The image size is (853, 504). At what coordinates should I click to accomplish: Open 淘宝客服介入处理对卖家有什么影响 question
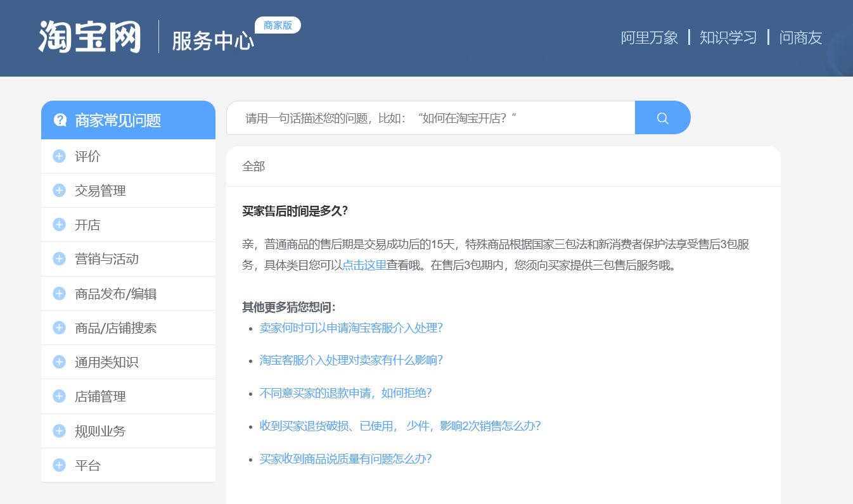[351, 360]
